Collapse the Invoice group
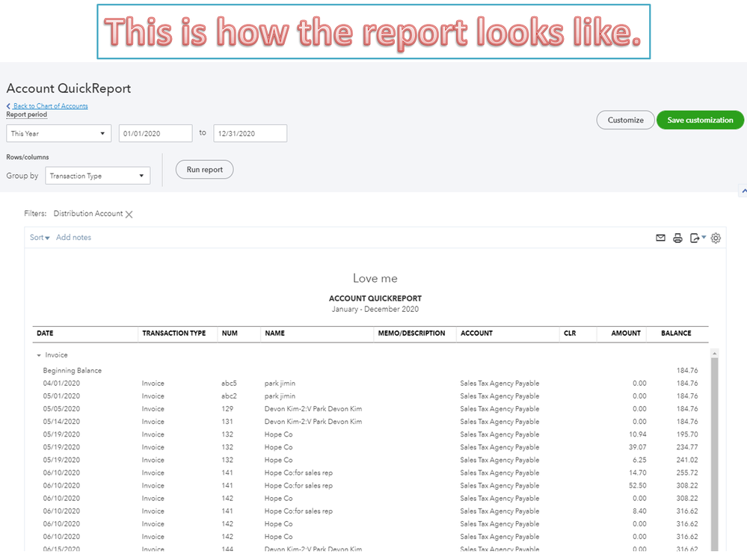This screenshot has width=747, height=560. [x=39, y=355]
